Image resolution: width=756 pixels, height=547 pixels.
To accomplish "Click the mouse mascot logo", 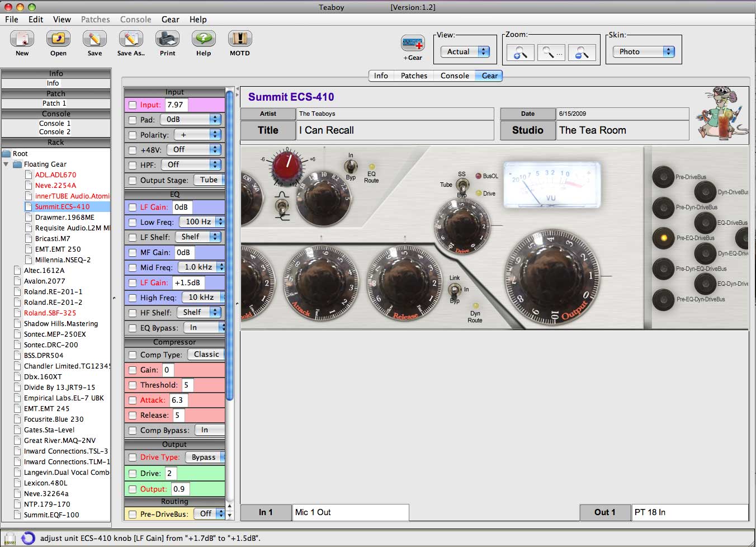I will 722,113.
